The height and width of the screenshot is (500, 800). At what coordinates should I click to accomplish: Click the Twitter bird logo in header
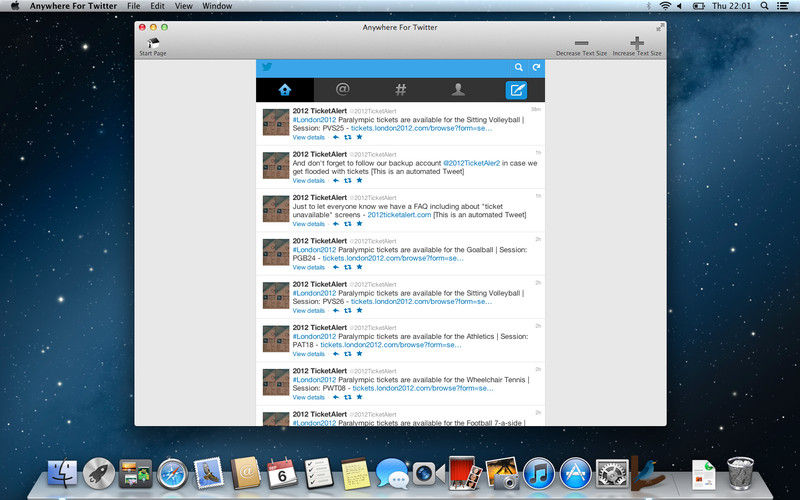point(267,67)
